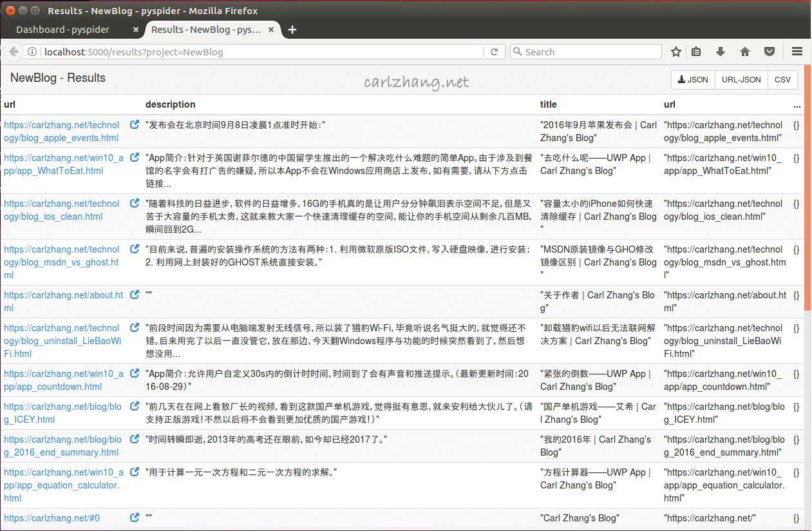The width and height of the screenshot is (812, 531).
Task: Open external link icon for blog_ICEY row
Action: [x=135, y=406]
